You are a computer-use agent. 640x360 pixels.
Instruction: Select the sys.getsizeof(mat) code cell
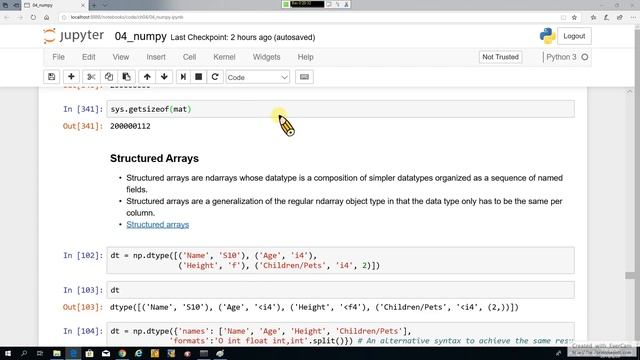tap(340, 109)
